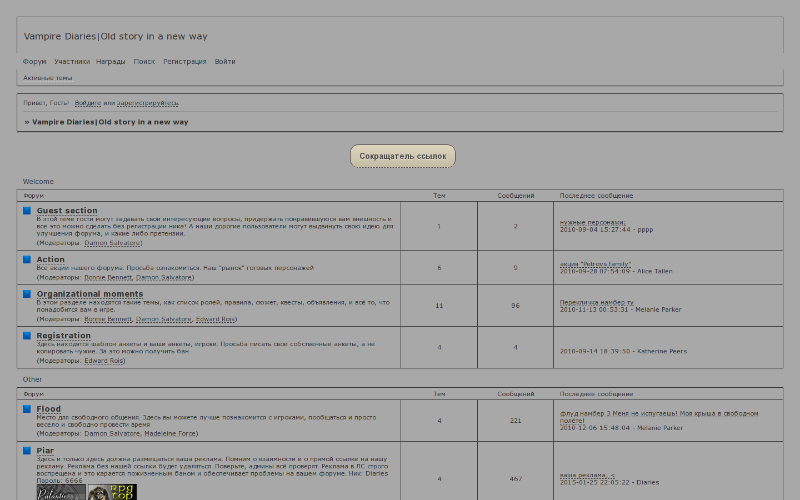Open last post Переписка намбер ту
800x500 pixels.
pos(597,302)
